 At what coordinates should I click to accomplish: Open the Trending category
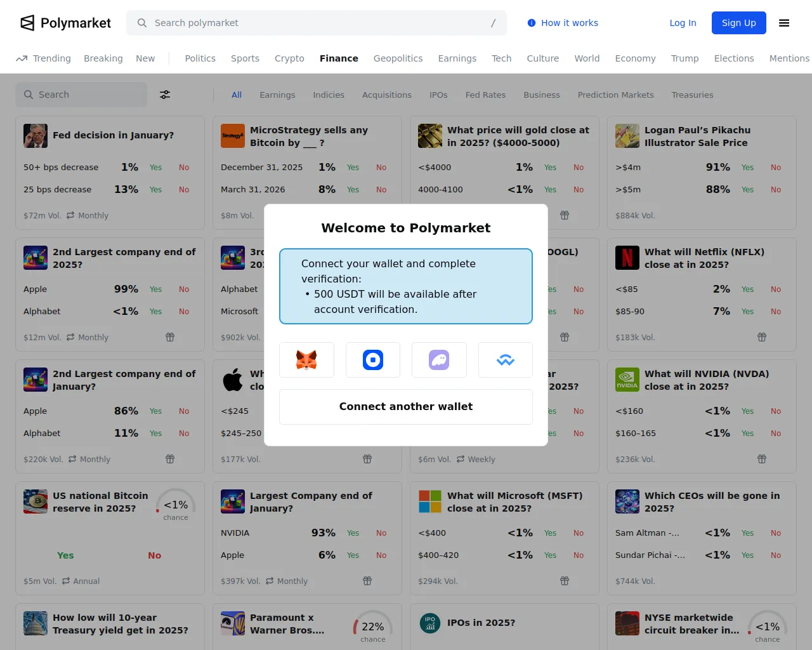[x=43, y=58]
